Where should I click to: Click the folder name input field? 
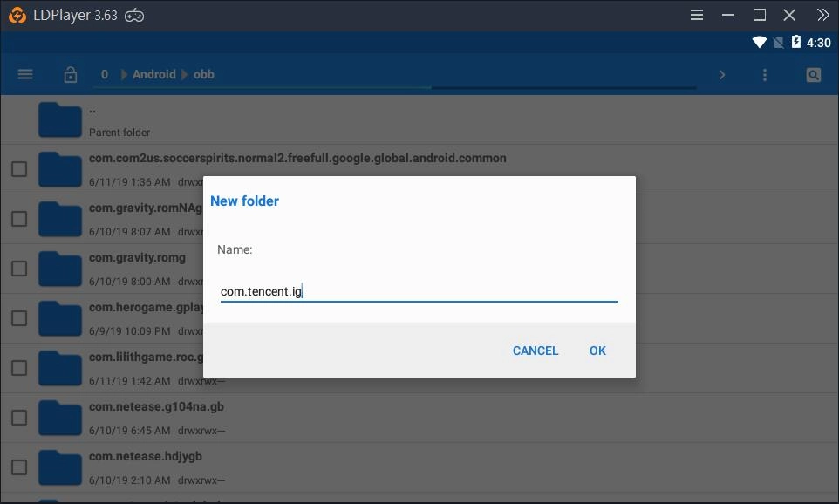pyautogui.click(x=419, y=290)
